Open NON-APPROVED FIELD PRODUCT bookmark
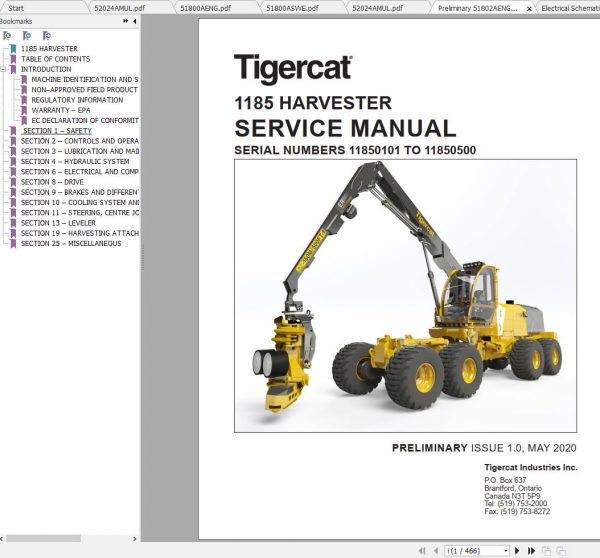The image size is (600, 558). (x=85, y=90)
